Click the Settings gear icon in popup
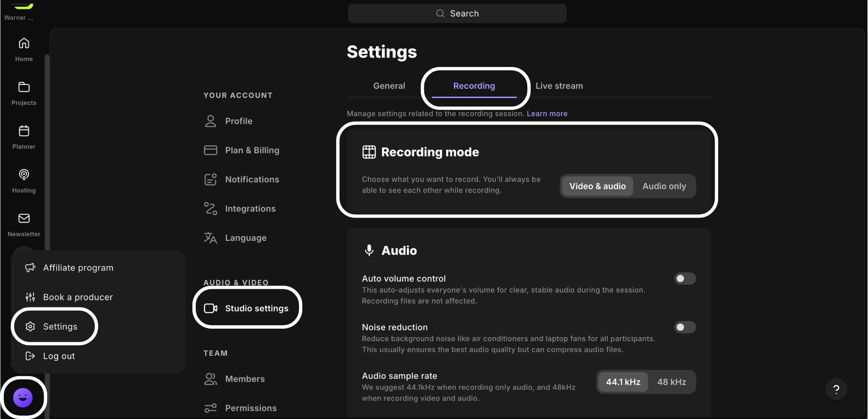The height and width of the screenshot is (419, 868). 30,327
